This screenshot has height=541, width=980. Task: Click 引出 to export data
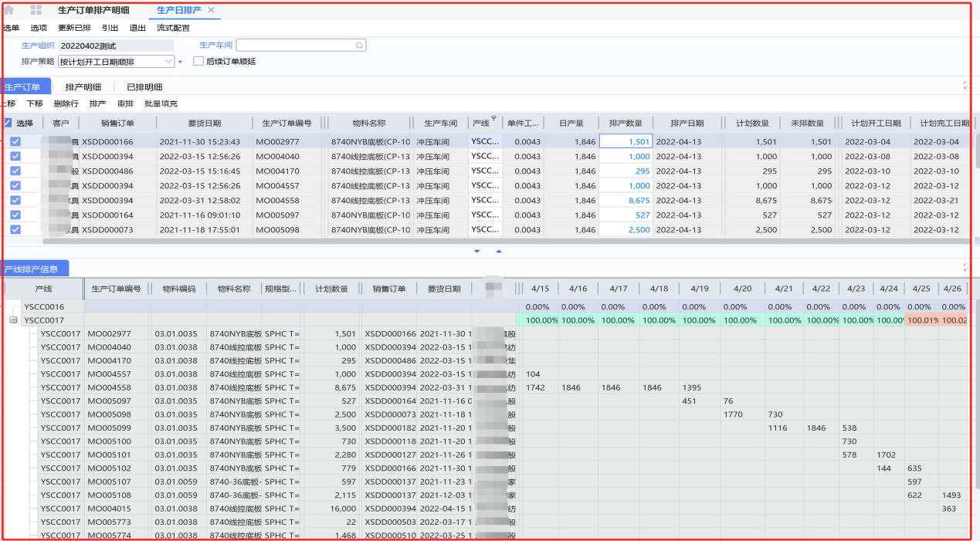pos(110,28)
